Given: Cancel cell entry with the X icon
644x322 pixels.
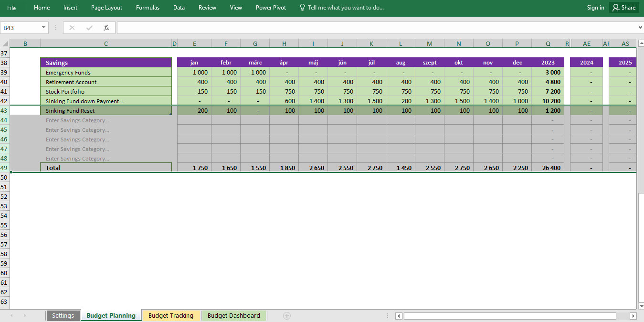Looking at the screenshot, I should point(72,27).
